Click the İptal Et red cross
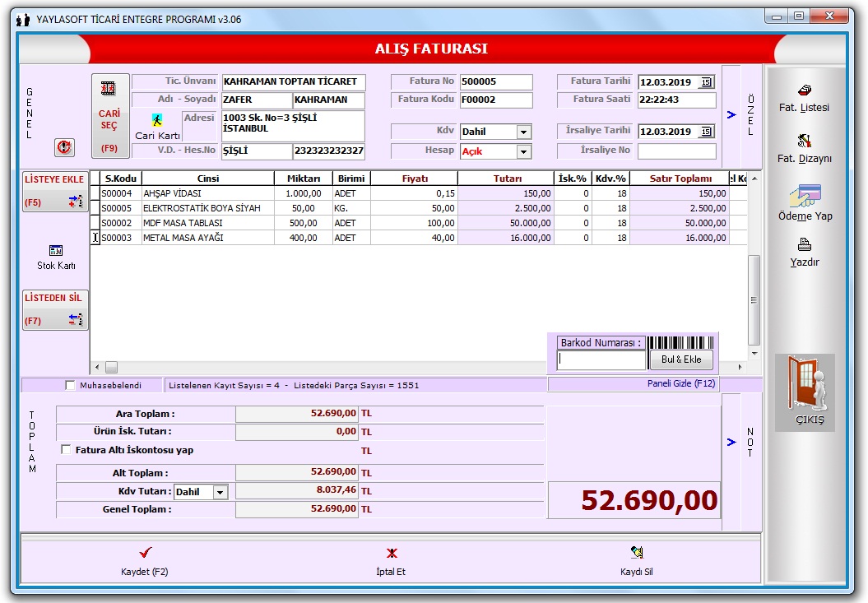 click(x=392, y=553)
